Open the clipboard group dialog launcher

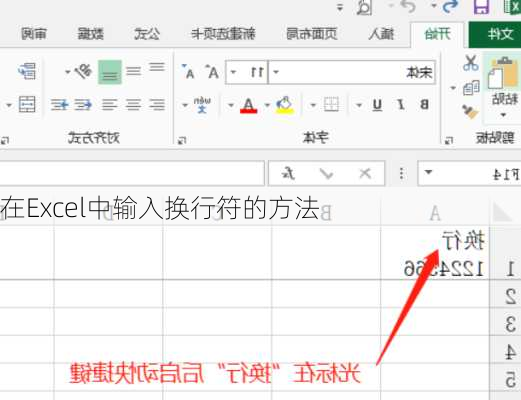(449, 141)
